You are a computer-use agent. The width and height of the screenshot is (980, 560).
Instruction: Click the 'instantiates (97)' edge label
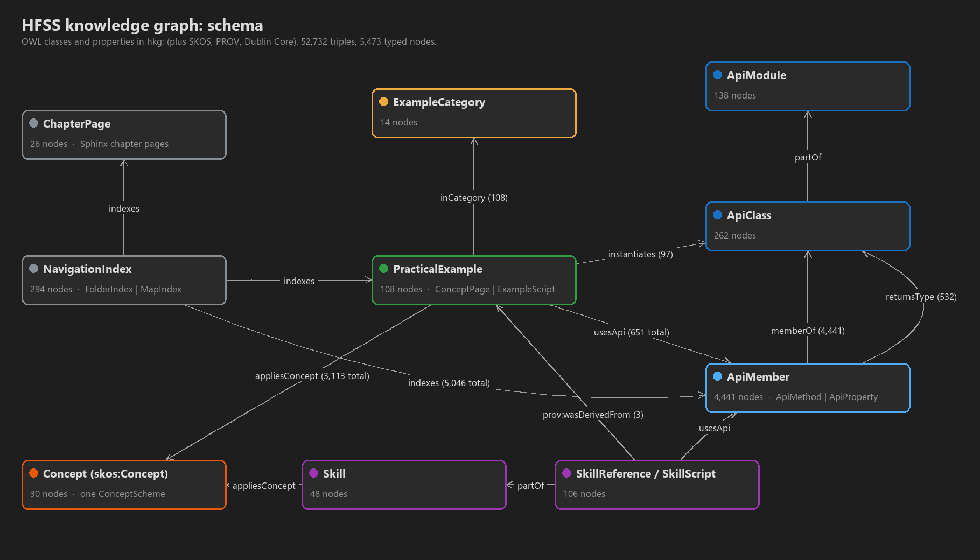tap(640, 254)
